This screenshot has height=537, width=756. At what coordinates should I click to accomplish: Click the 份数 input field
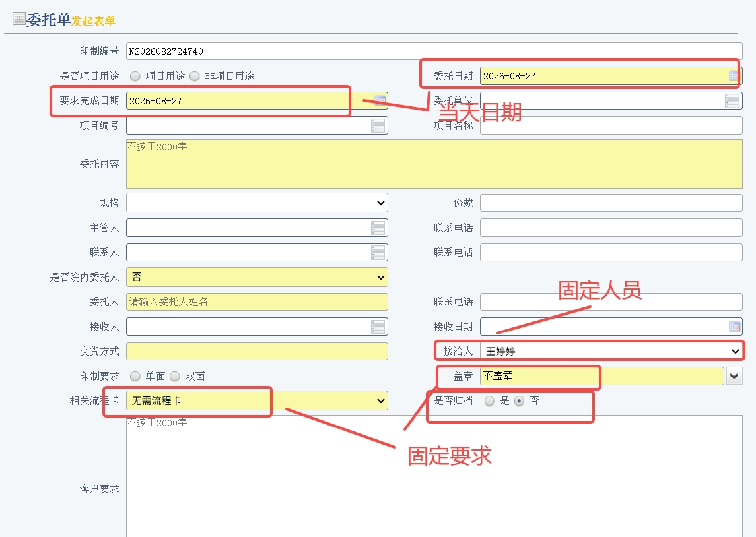pyautogui.click(x=611, y=203)
